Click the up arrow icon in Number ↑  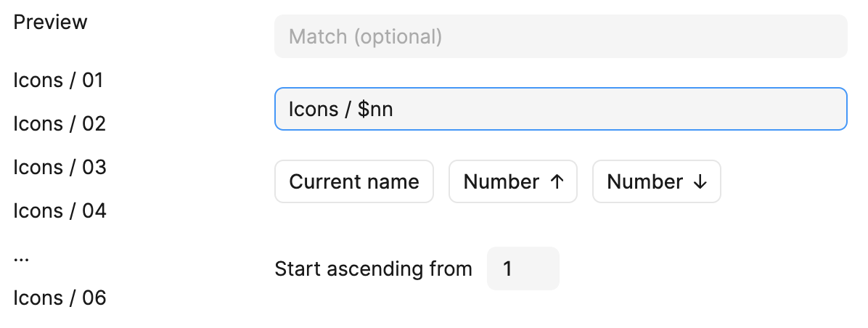(557, 182)
